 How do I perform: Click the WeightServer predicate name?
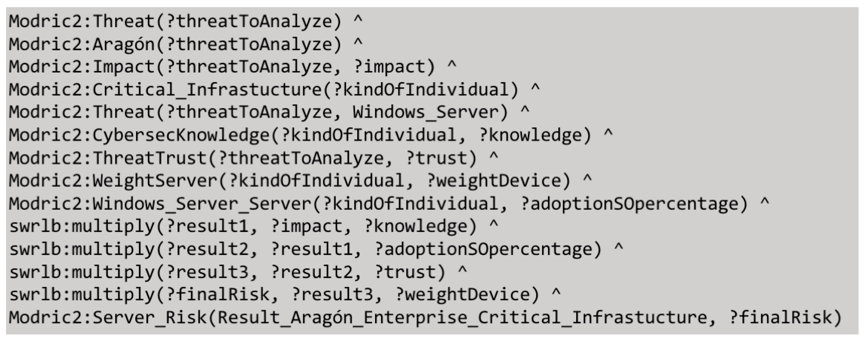tap(155, 181)
